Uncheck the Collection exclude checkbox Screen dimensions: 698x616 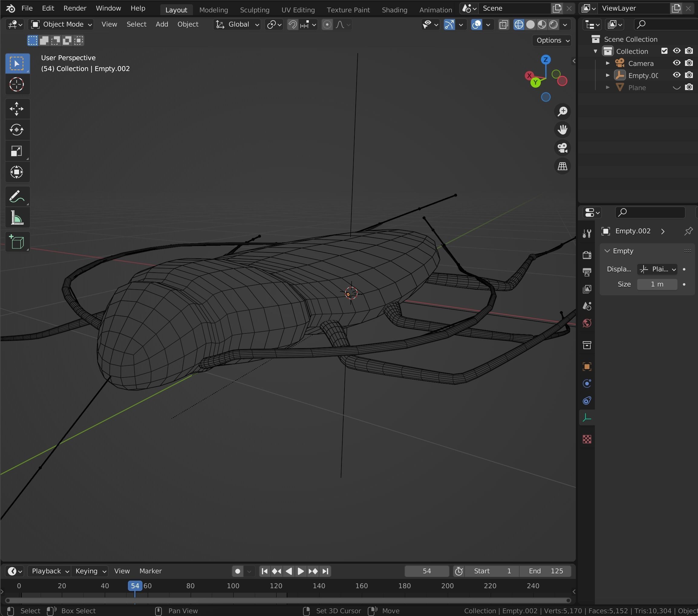pos(664,51)
